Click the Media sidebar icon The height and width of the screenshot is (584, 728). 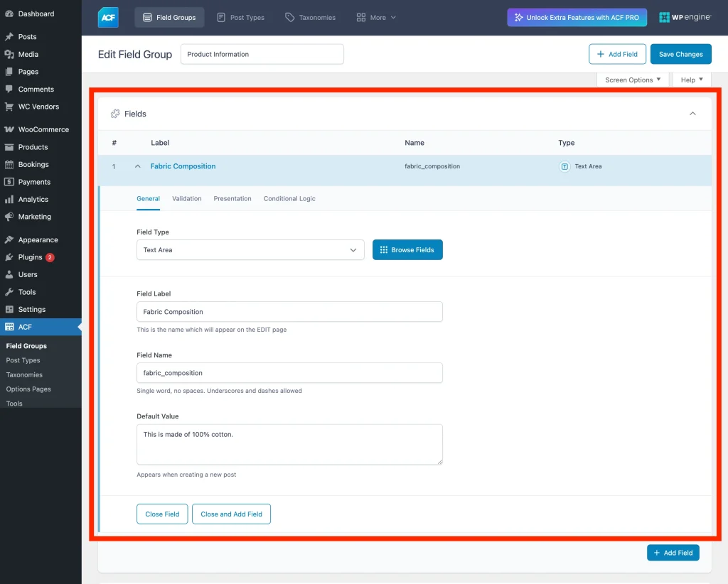tap(9, 54)
